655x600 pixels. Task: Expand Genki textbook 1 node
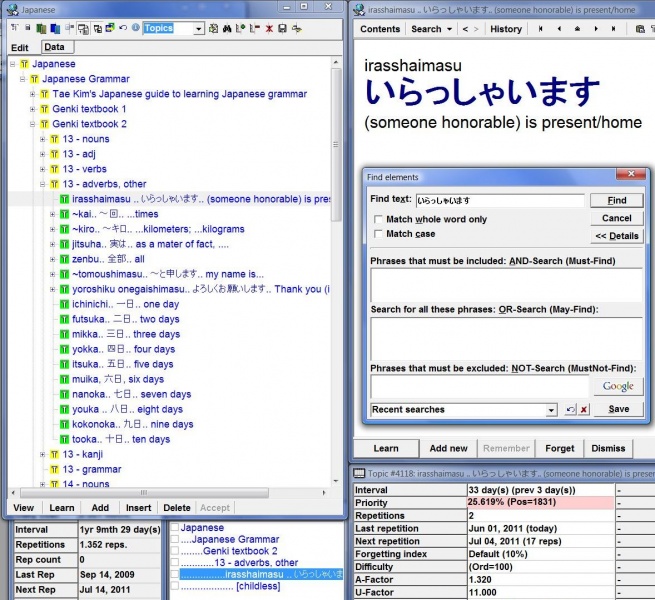[33, 109]
